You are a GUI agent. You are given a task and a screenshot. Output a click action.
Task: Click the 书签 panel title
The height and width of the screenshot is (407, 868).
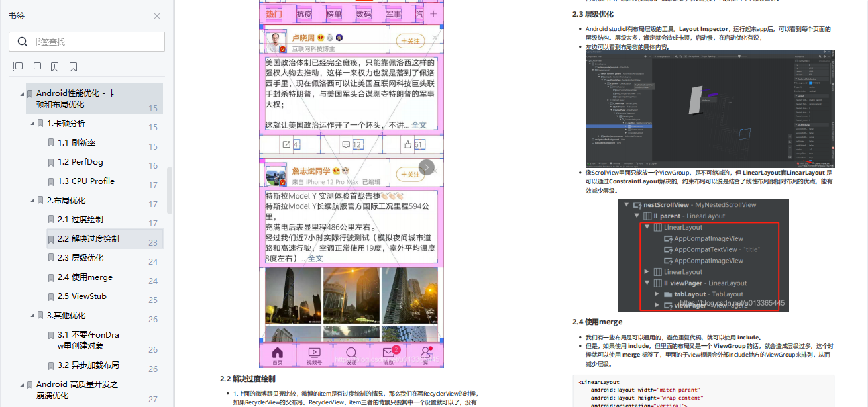pyautogui.click(x=17, y=16)
